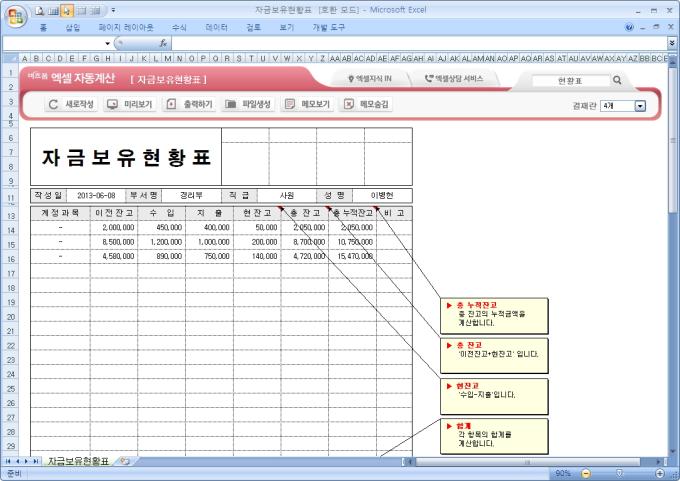
Task: Click the 90% zoom level indicator
Action: pyautogui.click(x=562, y=473)
